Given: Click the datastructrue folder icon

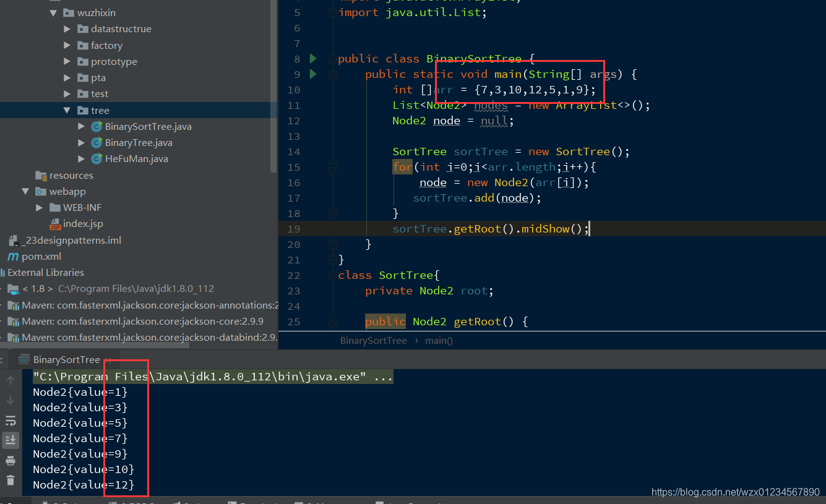Looking at the screenshot, I should click(x=82, y=29).
